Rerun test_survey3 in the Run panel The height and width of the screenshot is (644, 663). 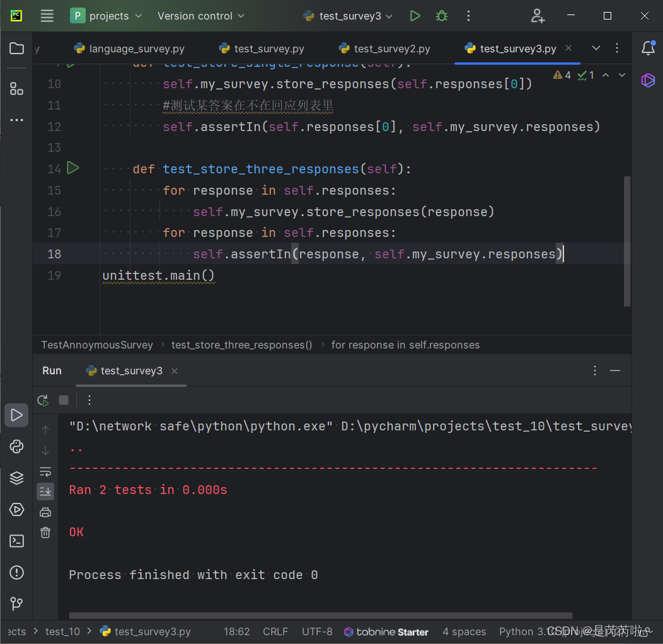pyautogui.click(x=43, y=400)
